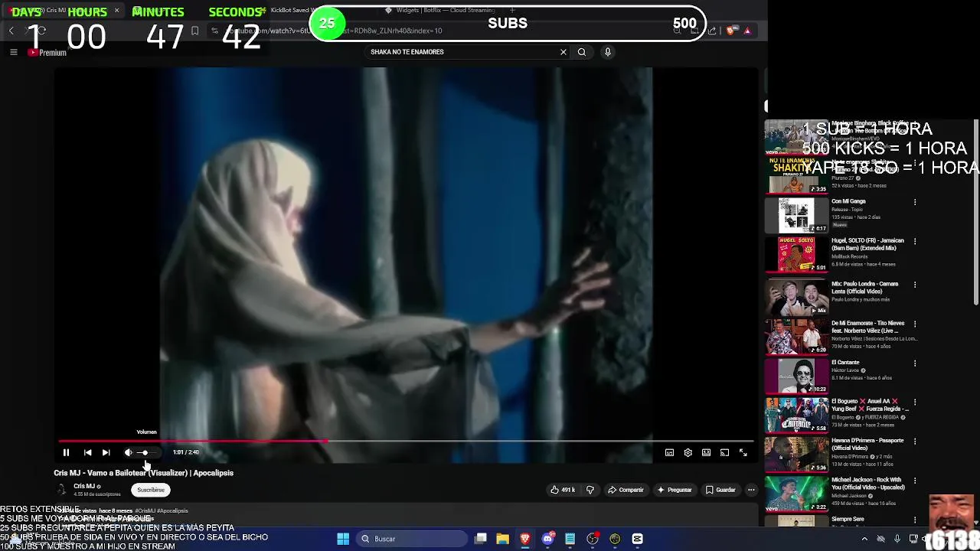Open File Explorer from the taskbar
The width and height of the screenshot is (980, 551).
(x=502, y=539)
